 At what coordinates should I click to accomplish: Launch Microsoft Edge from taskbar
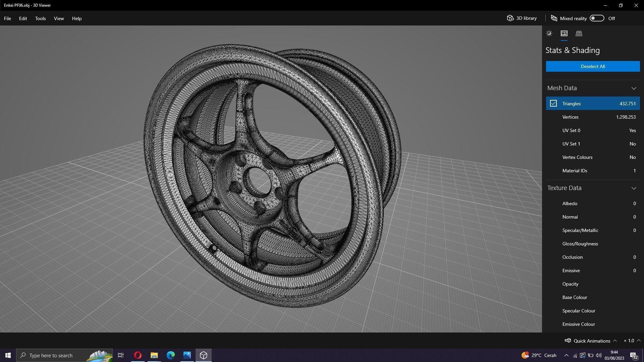(x=170, y=355)
